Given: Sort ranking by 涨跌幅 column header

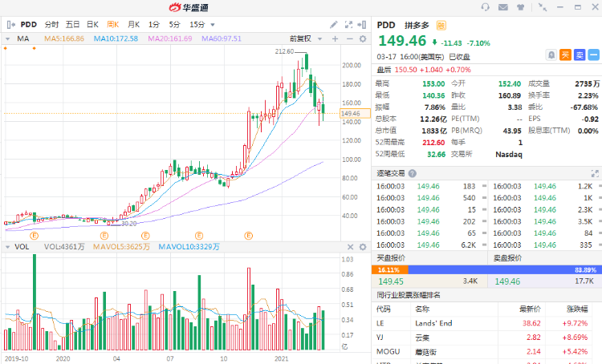Looking at the screenshot, I should [577, 309].
